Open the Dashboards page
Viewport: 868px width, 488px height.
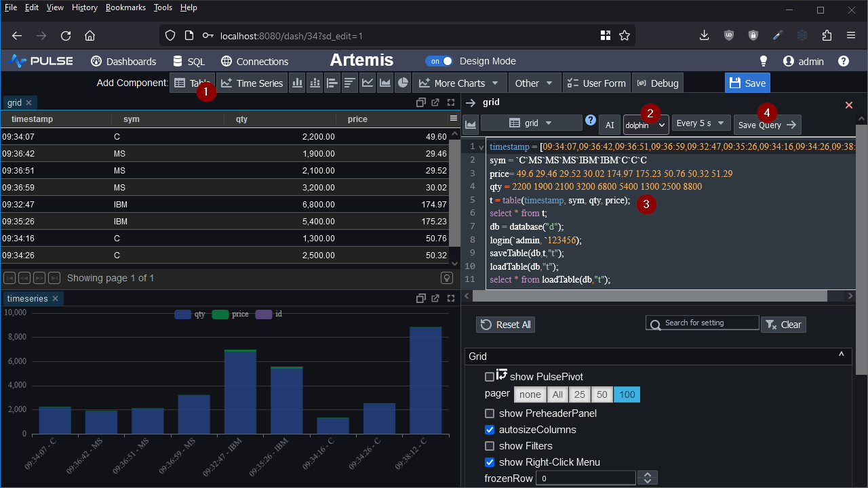pos(123,61)
